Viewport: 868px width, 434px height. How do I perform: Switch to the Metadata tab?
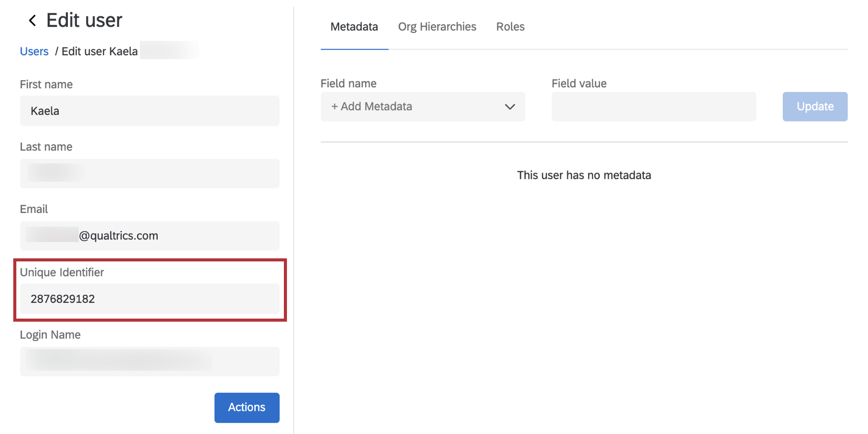click(x=354, y=27)
